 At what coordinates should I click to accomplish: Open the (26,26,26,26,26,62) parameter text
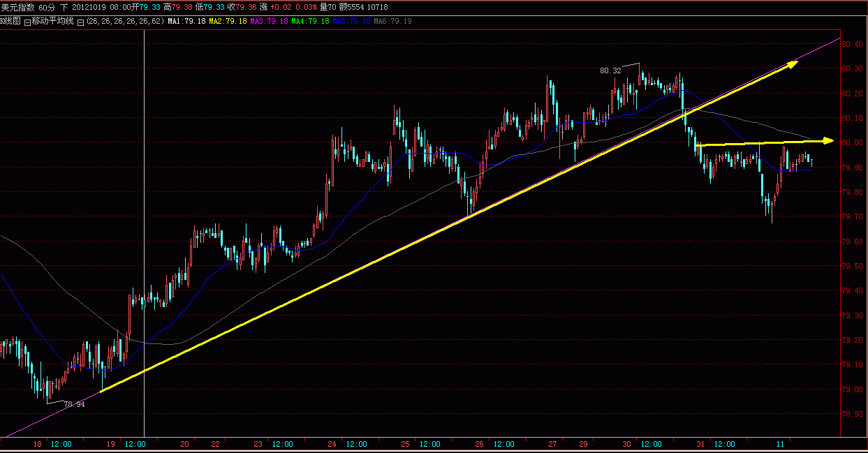125,22
